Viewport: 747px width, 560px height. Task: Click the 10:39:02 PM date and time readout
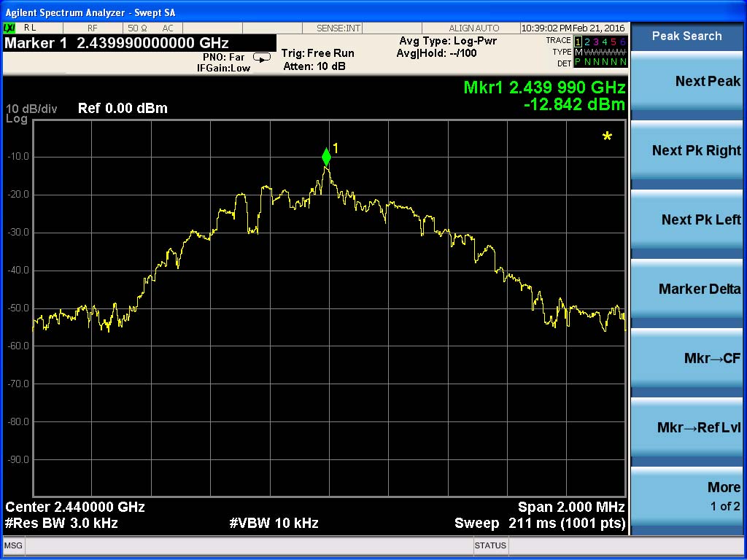(x=573, y=28)
